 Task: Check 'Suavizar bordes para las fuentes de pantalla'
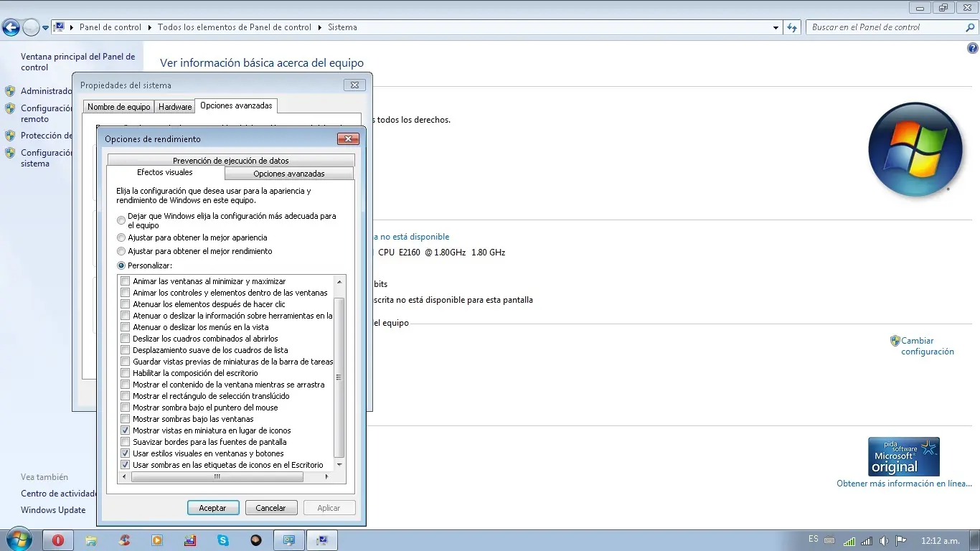pos(126,442)
